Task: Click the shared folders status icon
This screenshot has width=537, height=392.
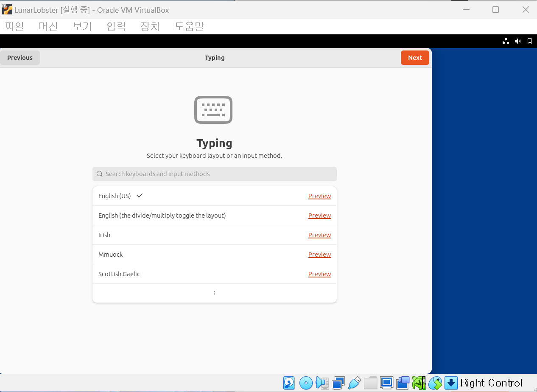Action: pyautogui.click(x=370, y=383)
